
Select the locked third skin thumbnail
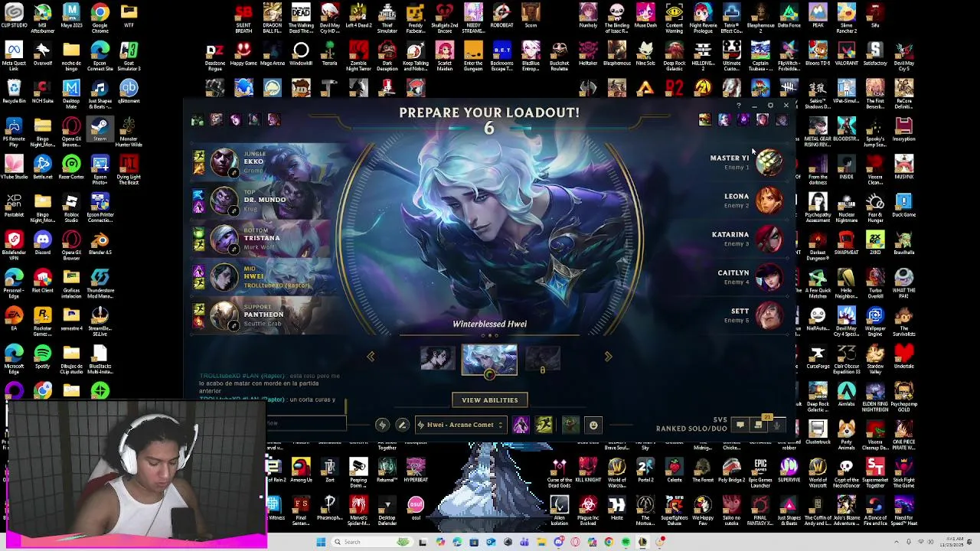coord(542,358)
